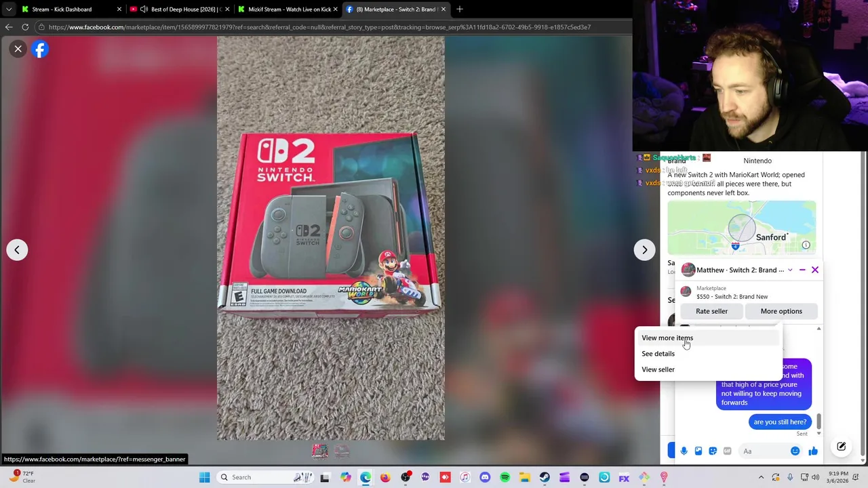The height and width of the screenshot is (488, 868).
Task: Show the previous listing photo
Action: [17, 249]
